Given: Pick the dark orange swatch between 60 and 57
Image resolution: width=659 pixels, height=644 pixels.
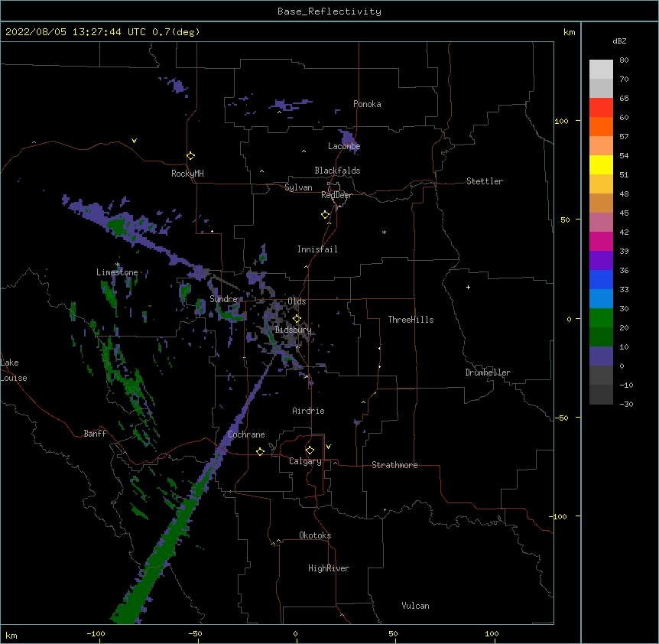Looking at the screenshot, I should pyautogui.click(x=601, y=127).
